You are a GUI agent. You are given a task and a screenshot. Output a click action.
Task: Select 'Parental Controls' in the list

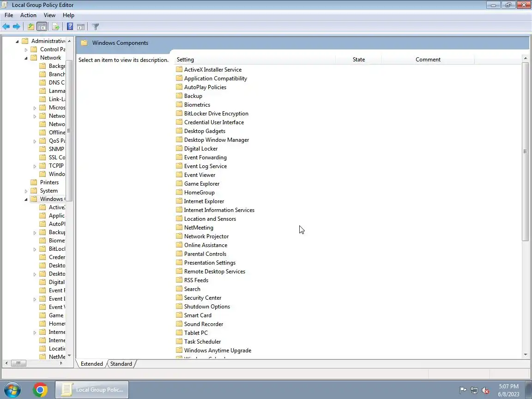205,254
